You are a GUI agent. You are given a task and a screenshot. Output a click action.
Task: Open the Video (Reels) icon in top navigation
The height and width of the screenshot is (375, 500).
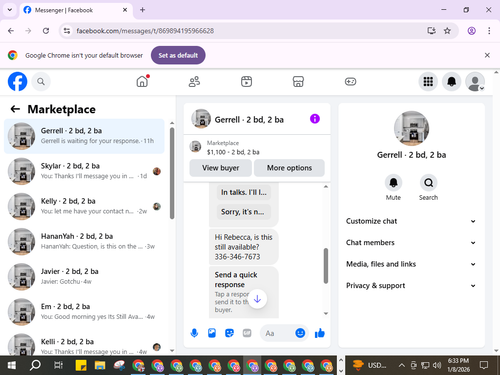tap(246, 82)
